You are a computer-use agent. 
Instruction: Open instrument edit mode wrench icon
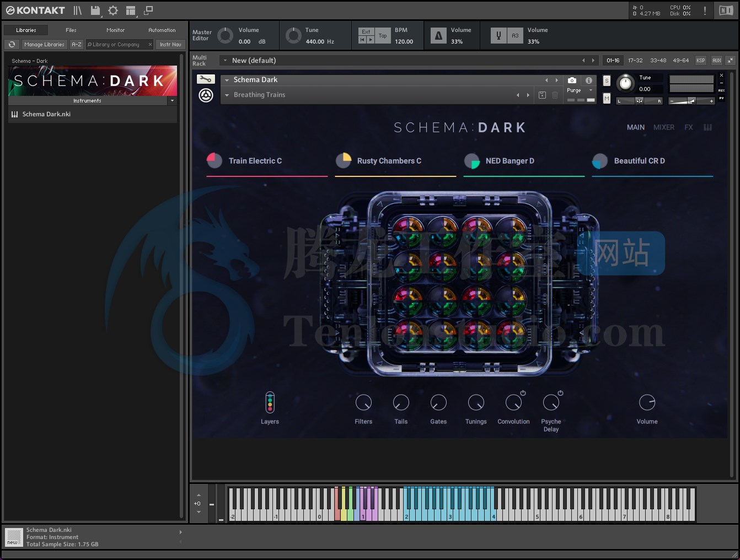coord(206,79)
